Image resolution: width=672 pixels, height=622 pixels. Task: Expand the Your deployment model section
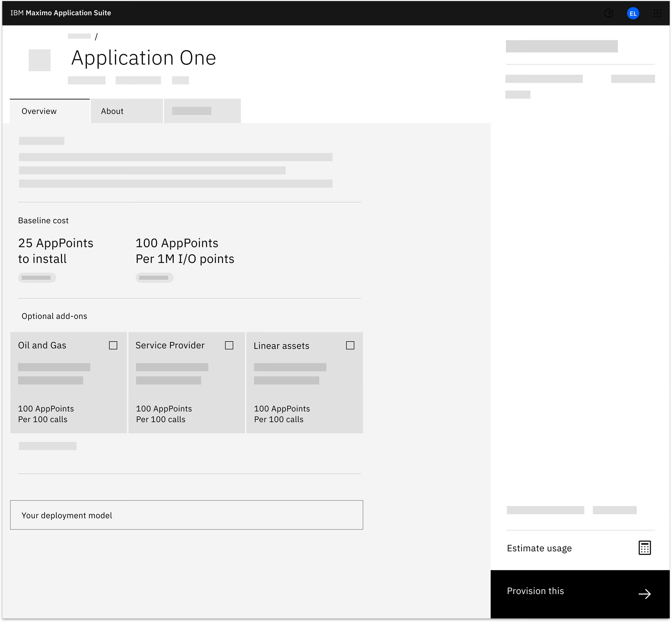click(x=186, y=515)
